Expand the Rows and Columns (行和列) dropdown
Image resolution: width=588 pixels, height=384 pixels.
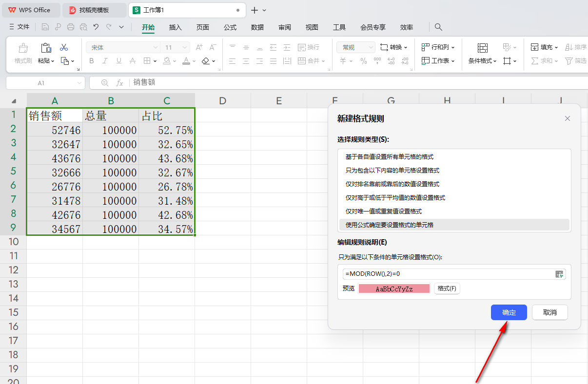(453, 47)
